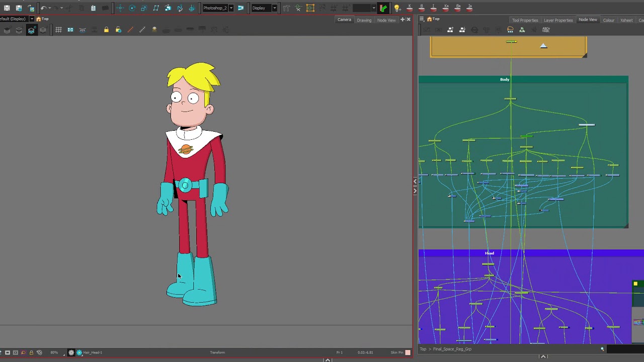Toggle the highlighted orange Show Control icon
Viewport: 644px width, 362px height.
tap(310, 8)
